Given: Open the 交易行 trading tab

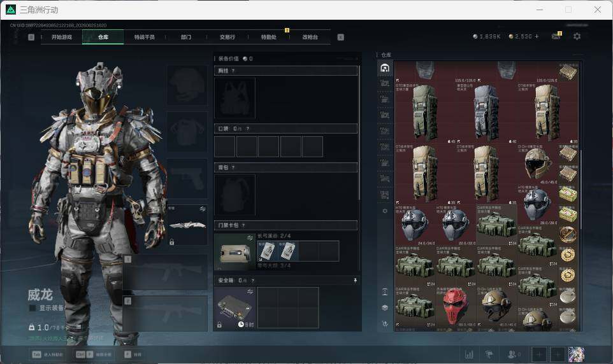Looking at the screenshot, I should click(x=227, y=37).
